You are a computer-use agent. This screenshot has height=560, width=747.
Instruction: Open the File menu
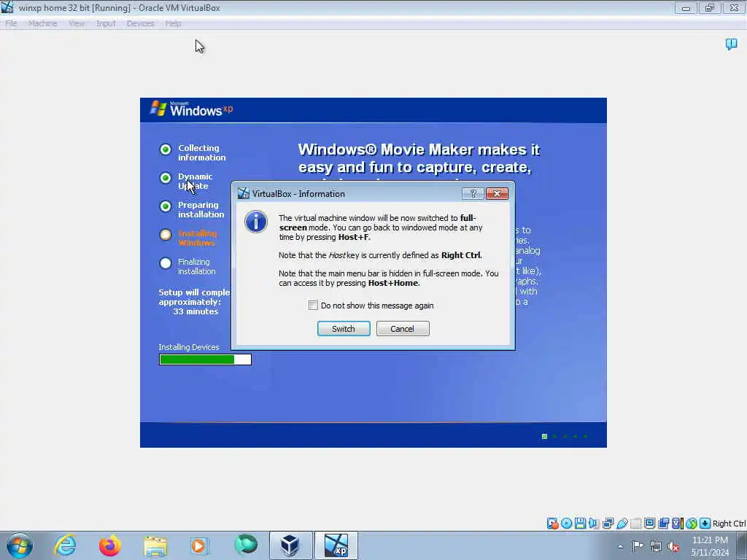pyautogui.click(x=11, y=23)
